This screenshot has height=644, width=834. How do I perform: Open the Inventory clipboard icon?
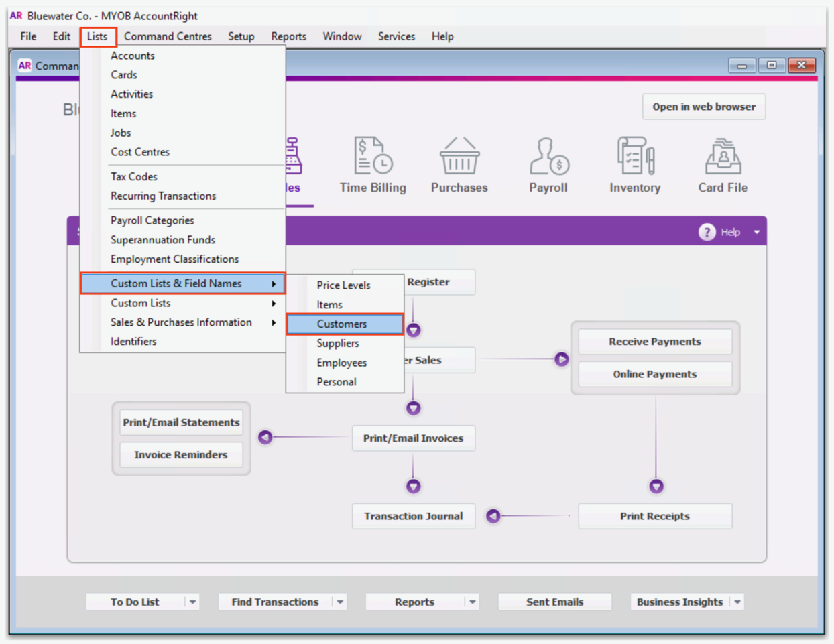635,155
